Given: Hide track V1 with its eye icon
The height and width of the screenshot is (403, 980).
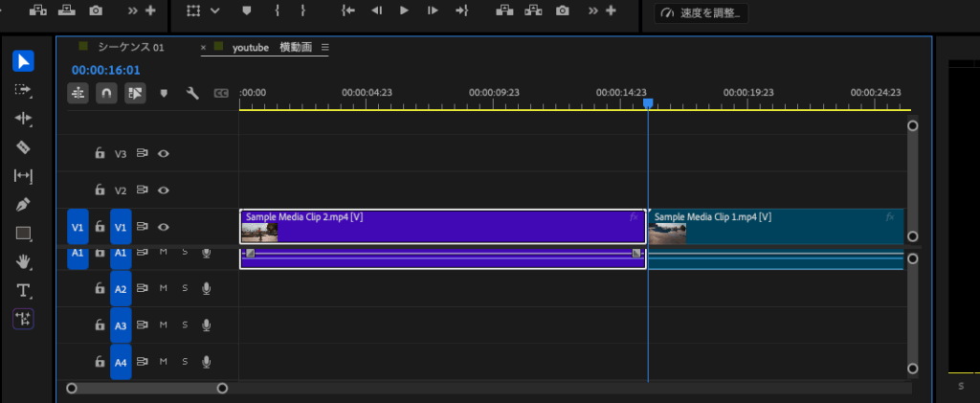Looking at the screenshot, I should (x=164, y=227).
